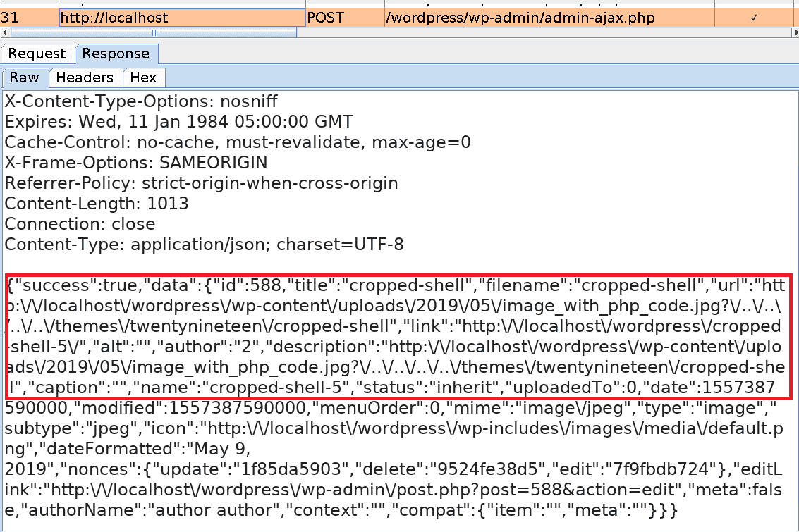Switch to the Request tab
799x532 pixels.
click(37, 54)
